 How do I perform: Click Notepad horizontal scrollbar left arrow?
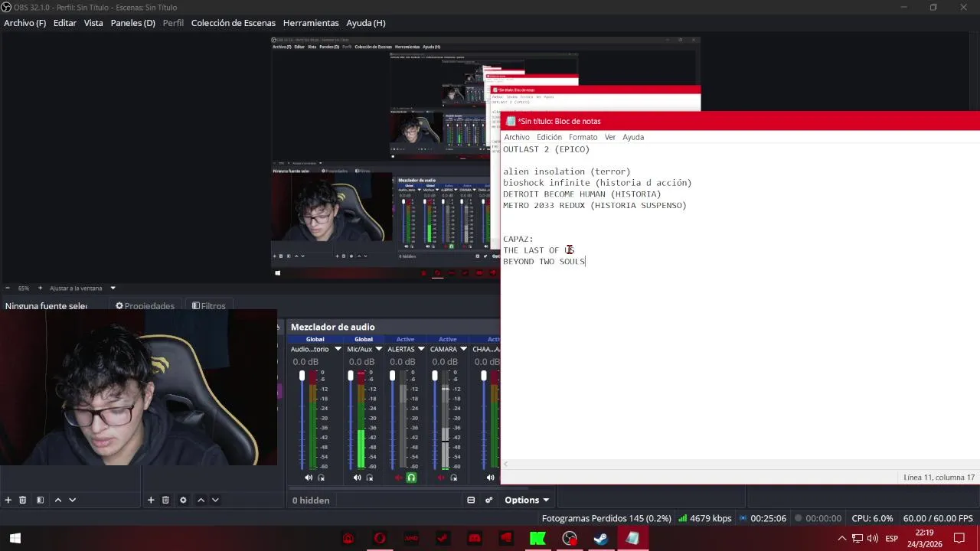[506, 464]
